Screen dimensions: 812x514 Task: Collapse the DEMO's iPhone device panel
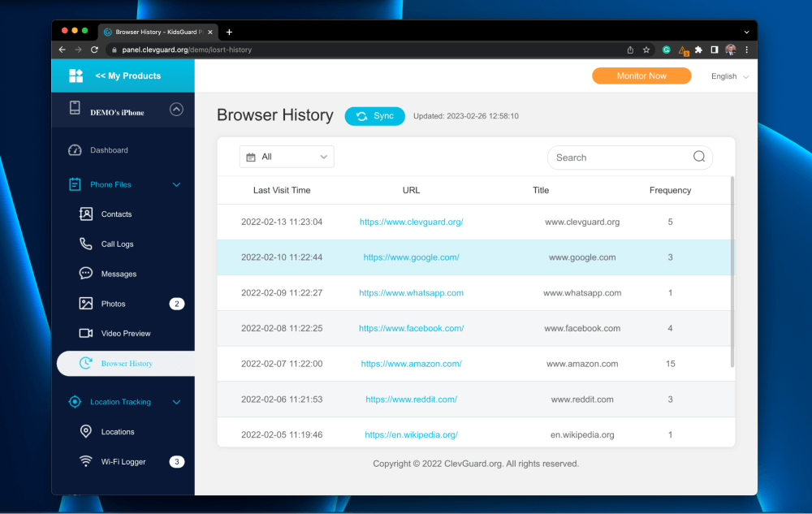click(x=176, y=110)
